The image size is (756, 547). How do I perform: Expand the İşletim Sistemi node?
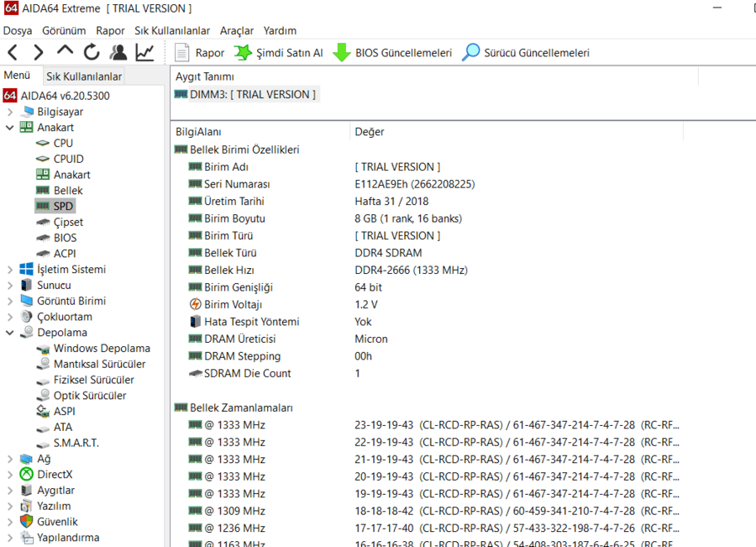click(x=10, y=270)
